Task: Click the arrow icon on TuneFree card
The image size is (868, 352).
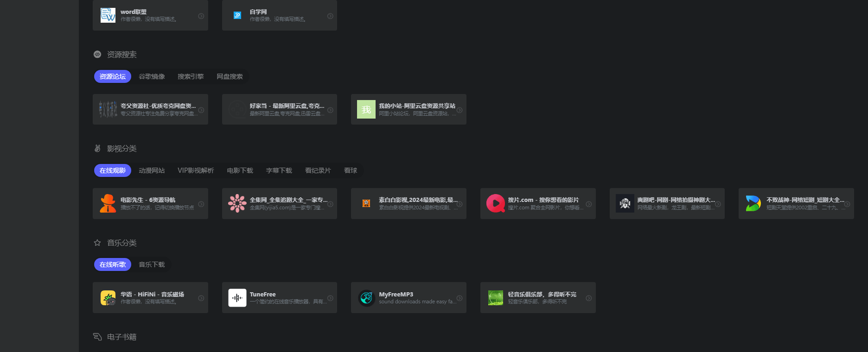Action: pos(330,298)
